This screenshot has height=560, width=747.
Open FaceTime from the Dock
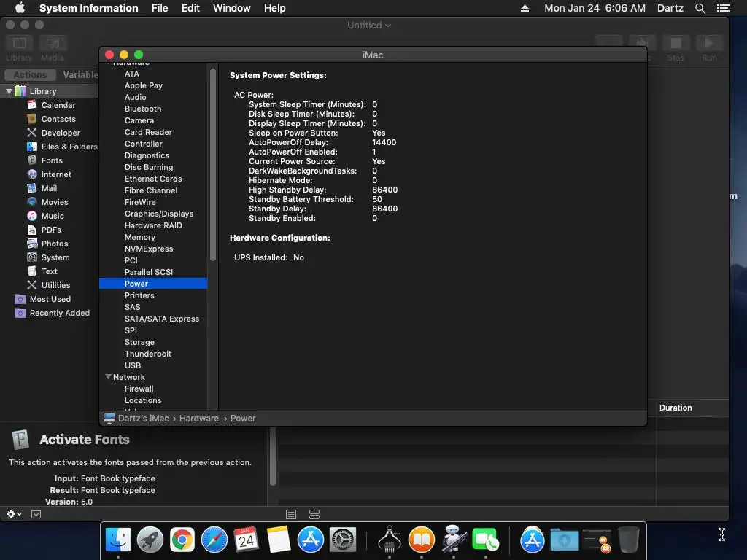point(485,540)
